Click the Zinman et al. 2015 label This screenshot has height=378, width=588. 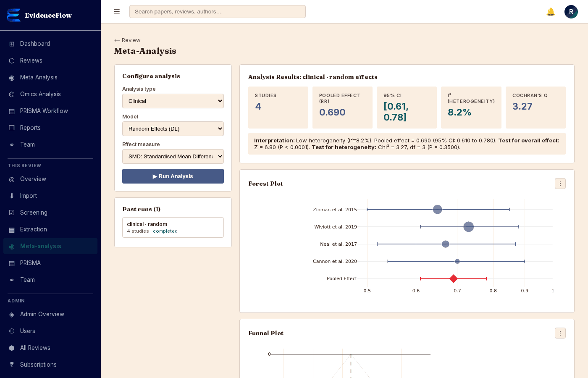pyautogui.click(x=335, y=210)
